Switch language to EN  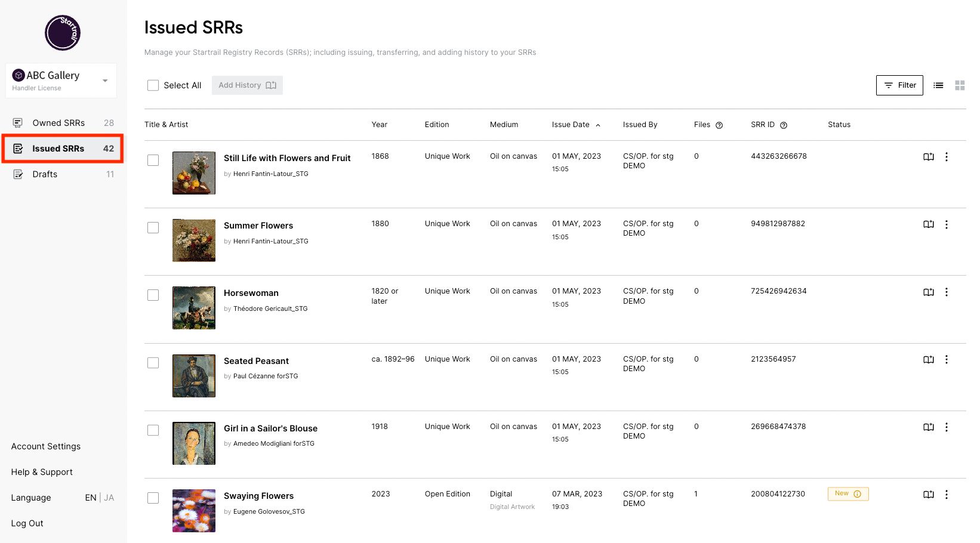click(x=91, y=498)
